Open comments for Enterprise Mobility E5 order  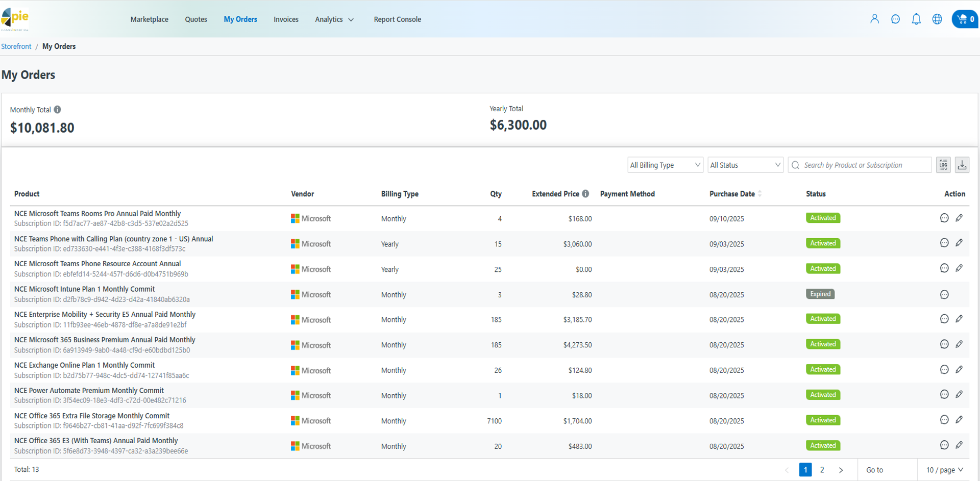[x=944, y=319]
